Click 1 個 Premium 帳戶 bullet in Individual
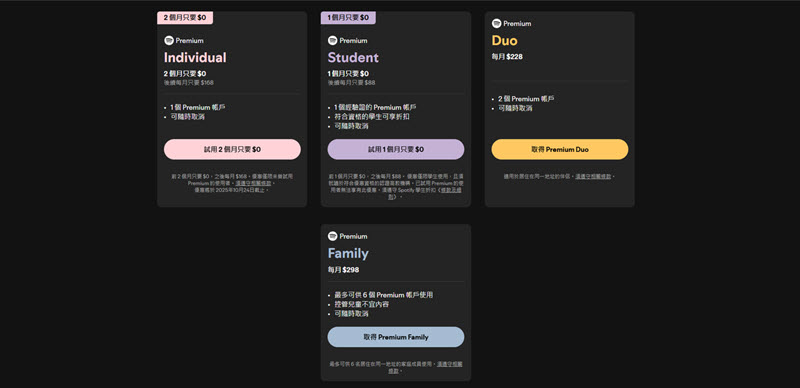Image resolution: width=800 pixels, height=388 pixels. [198, 107]
